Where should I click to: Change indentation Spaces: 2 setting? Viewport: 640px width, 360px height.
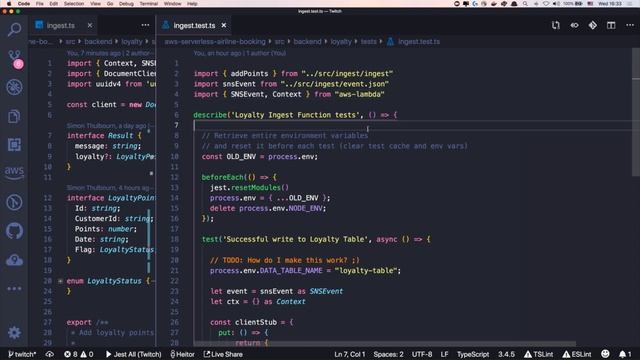388,354
